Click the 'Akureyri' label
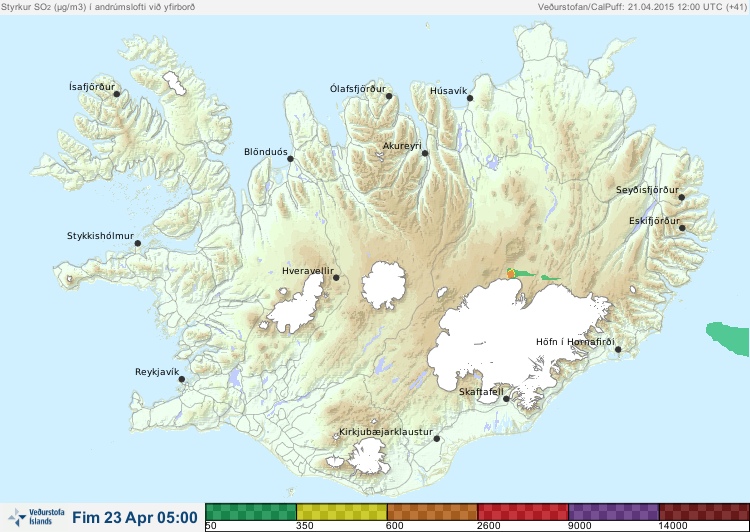The image size is (750, 532). coord(402,146)
